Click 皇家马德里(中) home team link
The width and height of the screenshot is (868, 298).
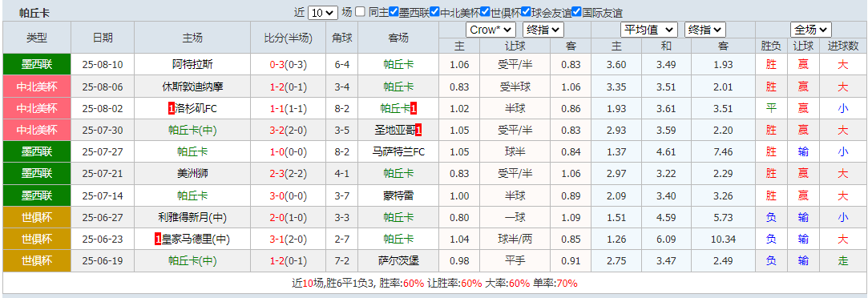(196, 240)
